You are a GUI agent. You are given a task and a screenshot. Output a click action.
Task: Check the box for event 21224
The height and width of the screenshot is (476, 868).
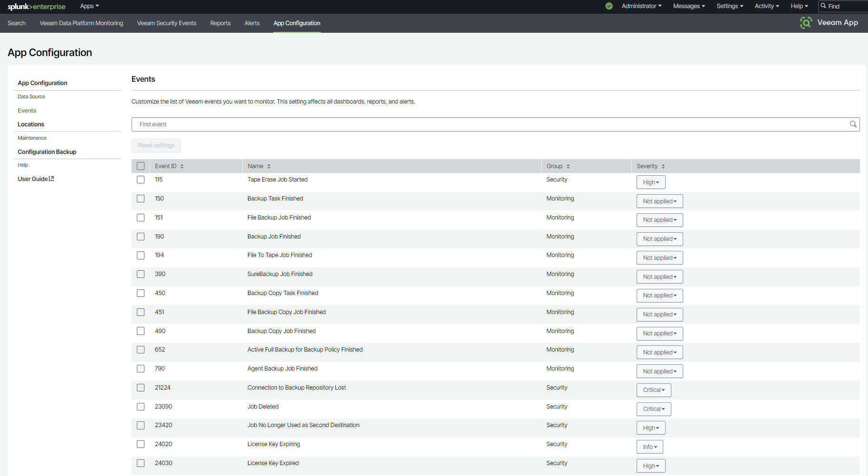141,388
